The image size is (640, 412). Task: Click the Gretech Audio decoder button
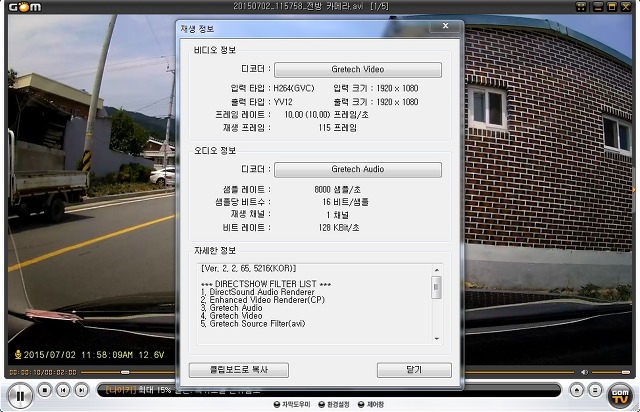(x=358, y=169)
